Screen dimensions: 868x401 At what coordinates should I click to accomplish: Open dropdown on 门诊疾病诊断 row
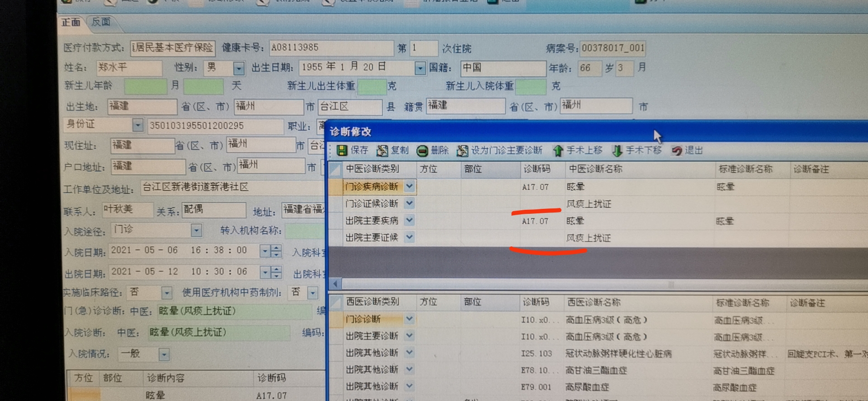410,186
